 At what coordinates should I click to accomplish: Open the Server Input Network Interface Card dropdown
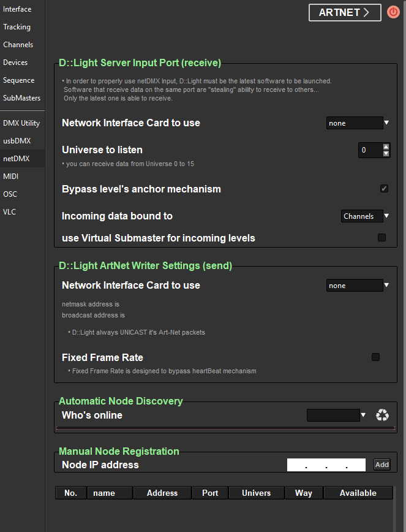[358, 123]
